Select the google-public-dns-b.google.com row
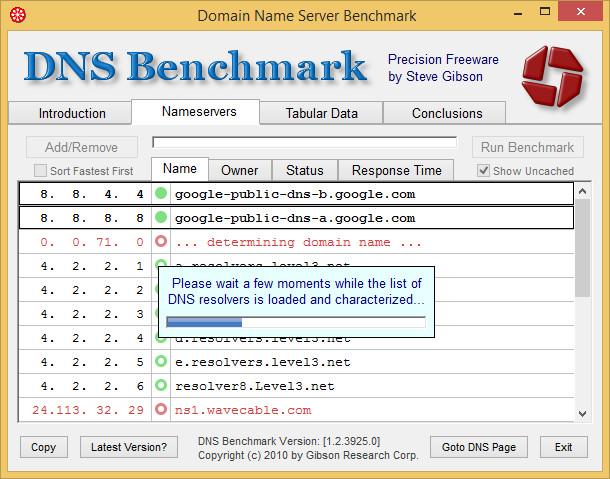 coord(296,193)
